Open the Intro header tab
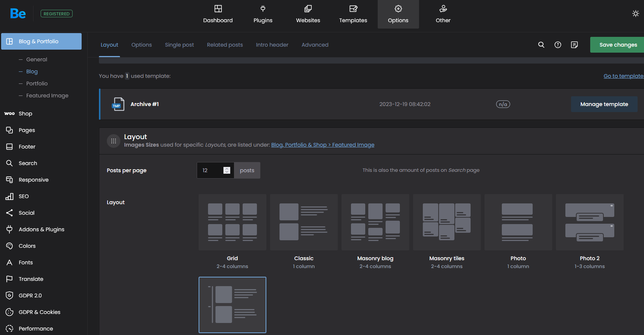Screen dimensions: 644x335 coord(272,45)
